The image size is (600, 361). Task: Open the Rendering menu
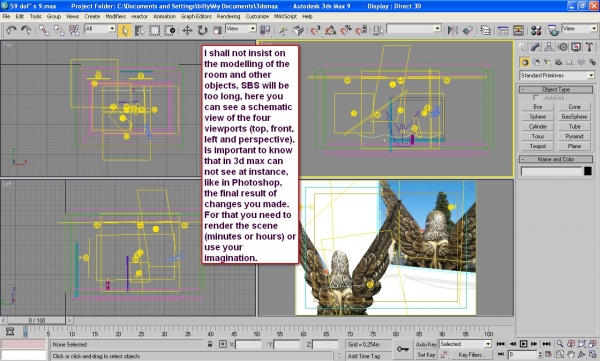[x=228, y=16]
